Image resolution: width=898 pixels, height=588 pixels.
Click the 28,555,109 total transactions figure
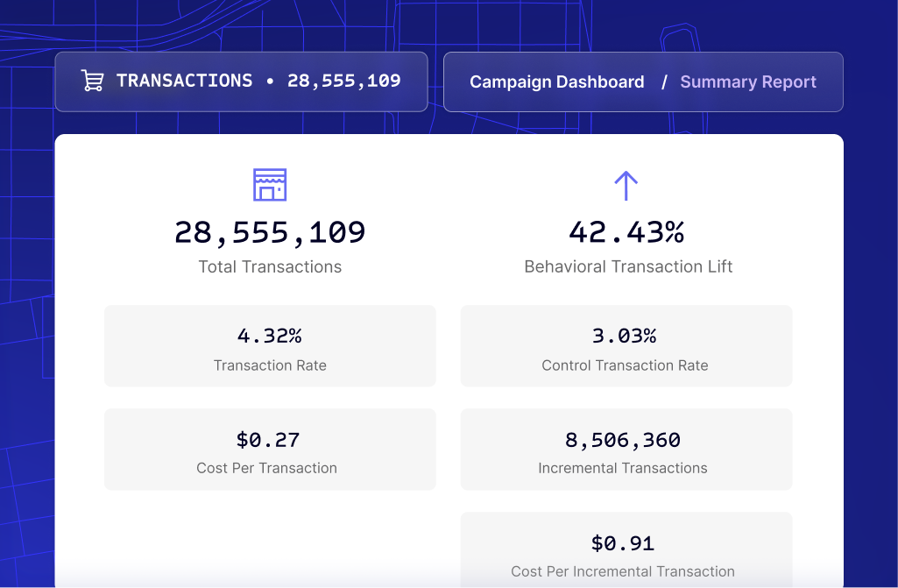pyautogui.click(x=270, y=233)
